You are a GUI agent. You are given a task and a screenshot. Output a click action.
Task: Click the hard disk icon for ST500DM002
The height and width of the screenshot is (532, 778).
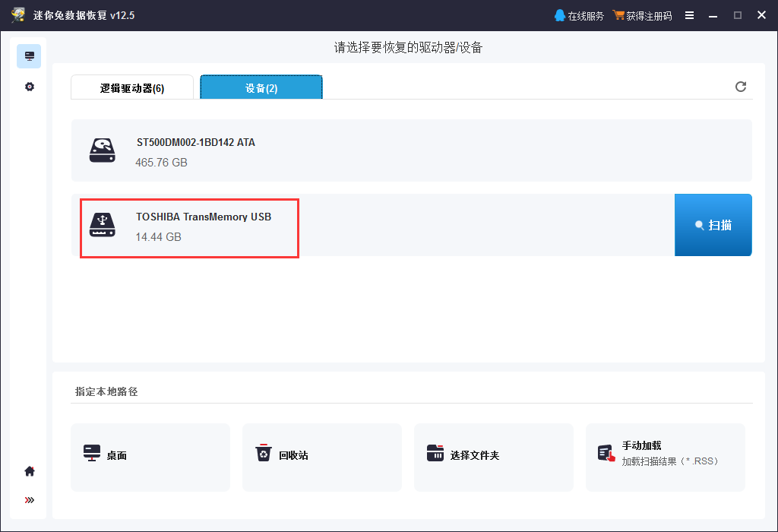coord(103,150)
